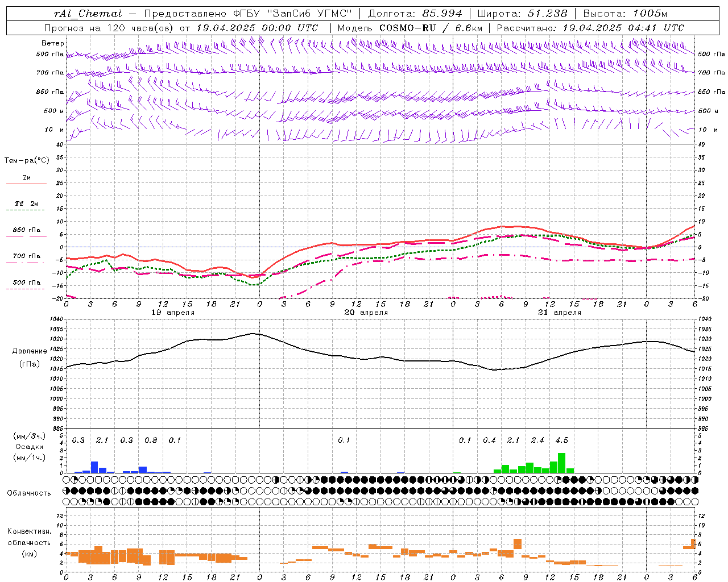Click the Ветер wind section label
This screenshot has height=582, width=728.
53,43
